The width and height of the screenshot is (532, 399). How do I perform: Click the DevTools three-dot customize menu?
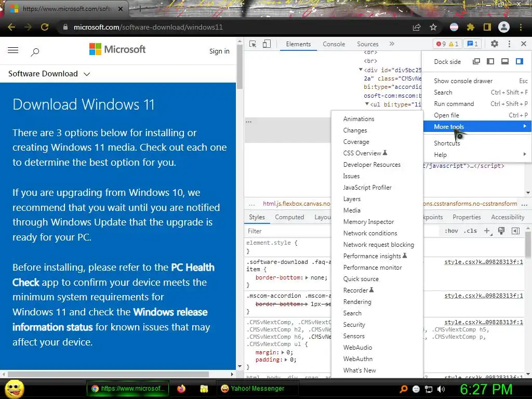point(509,44)
